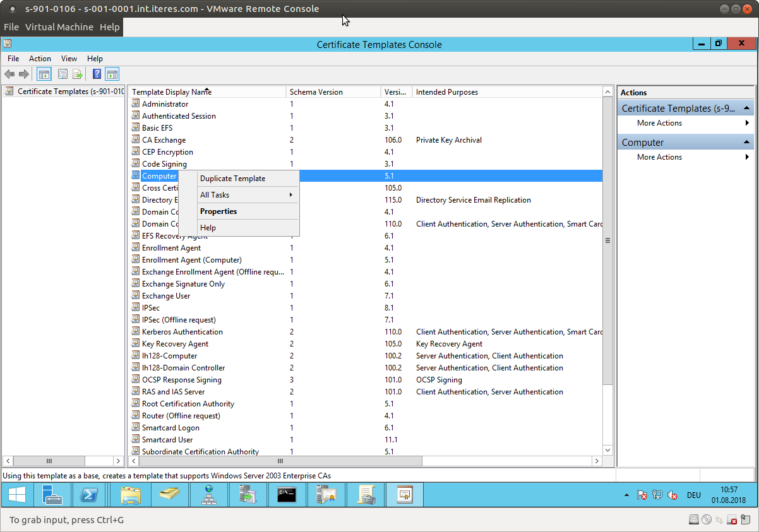Click the template list's scroll-down arrow
Viewport: 759px width, 532px height.
[608, 450]
